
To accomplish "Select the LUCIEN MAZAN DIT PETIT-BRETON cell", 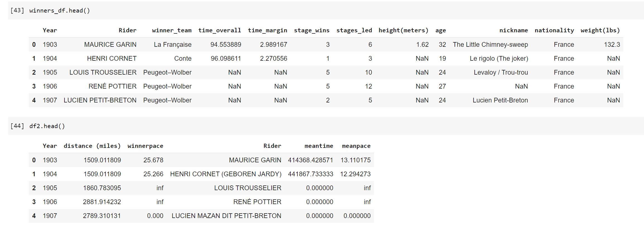I will pos(226,216).
